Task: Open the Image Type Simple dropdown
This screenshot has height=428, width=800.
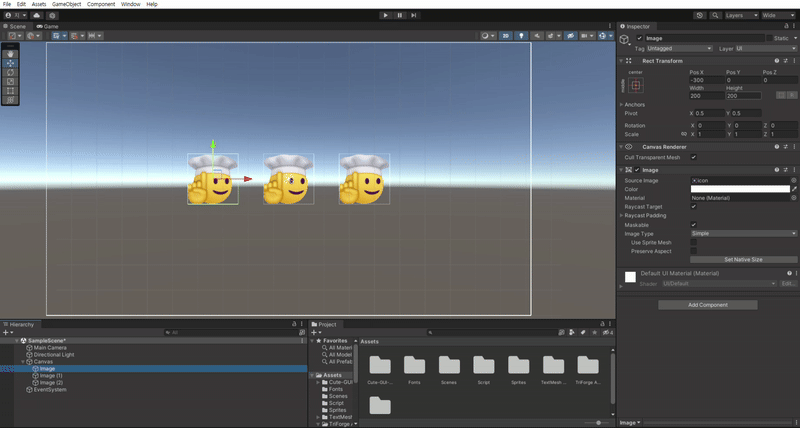Action: (x=743, y=234)
